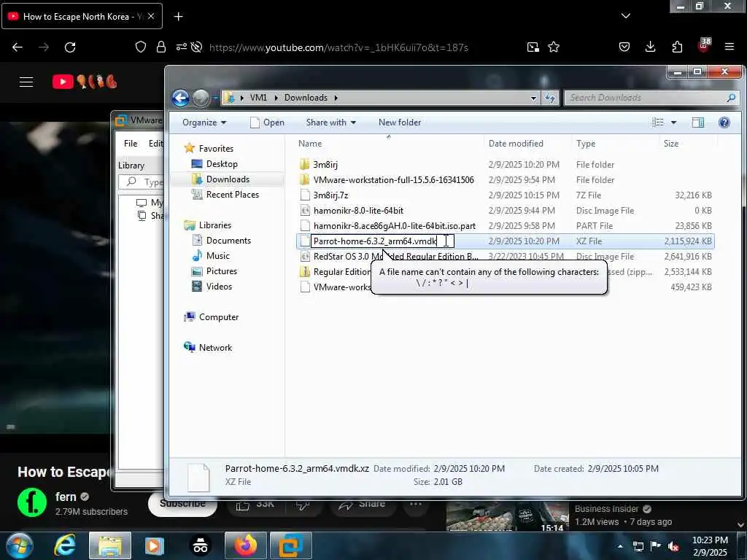Open a new Firefox tab
747x560 pixels.
[178, 17]
